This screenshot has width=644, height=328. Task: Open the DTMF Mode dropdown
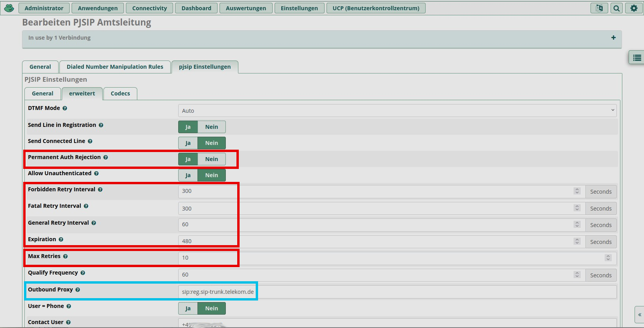point(397,111)
